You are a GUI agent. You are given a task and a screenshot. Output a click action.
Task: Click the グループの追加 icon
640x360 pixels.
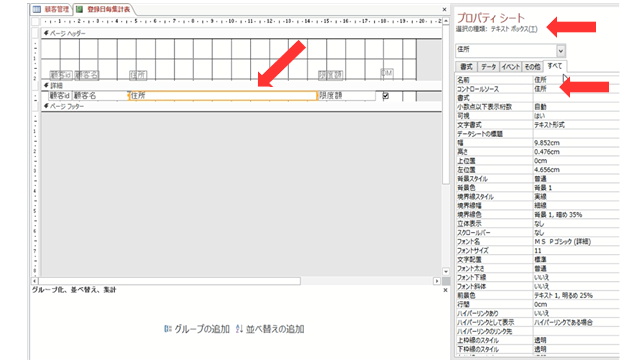tap(167, 329)
